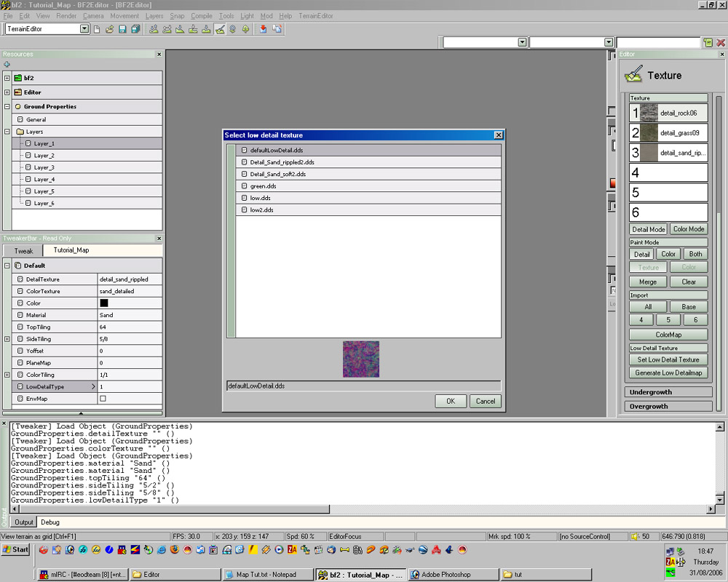Expand the bf2 tree node

(7, 78)
